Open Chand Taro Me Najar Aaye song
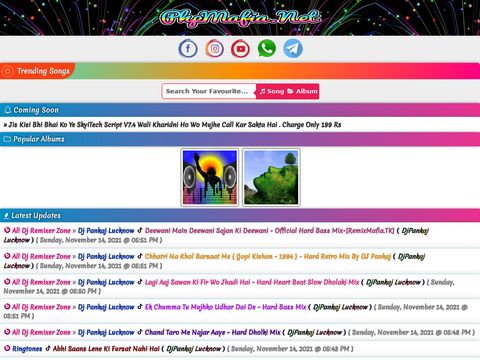480x360 pixels. tap(213, 332)
